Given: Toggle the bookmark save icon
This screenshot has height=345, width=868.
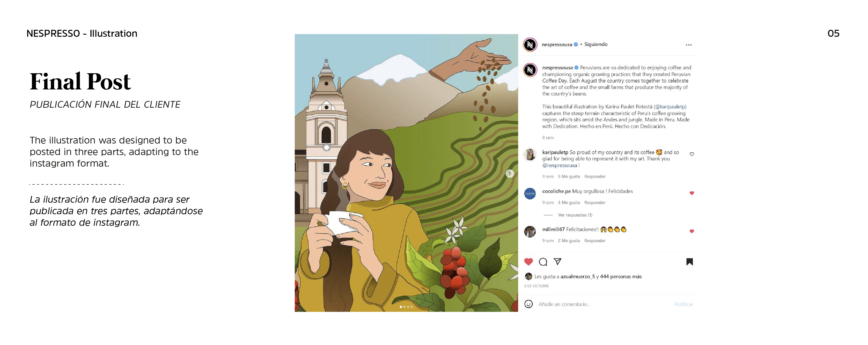Looking at the screenshot, I should point(689,262).
